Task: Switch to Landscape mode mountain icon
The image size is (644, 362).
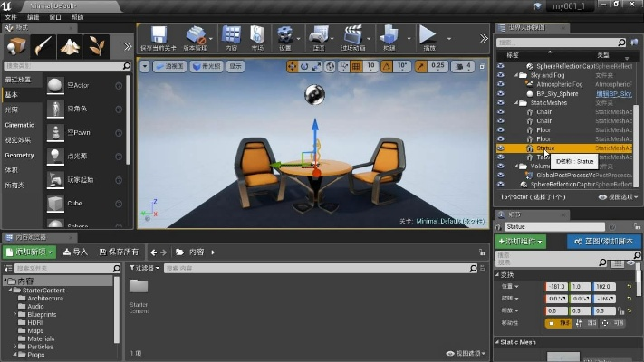Action: (x=68, y=46)
